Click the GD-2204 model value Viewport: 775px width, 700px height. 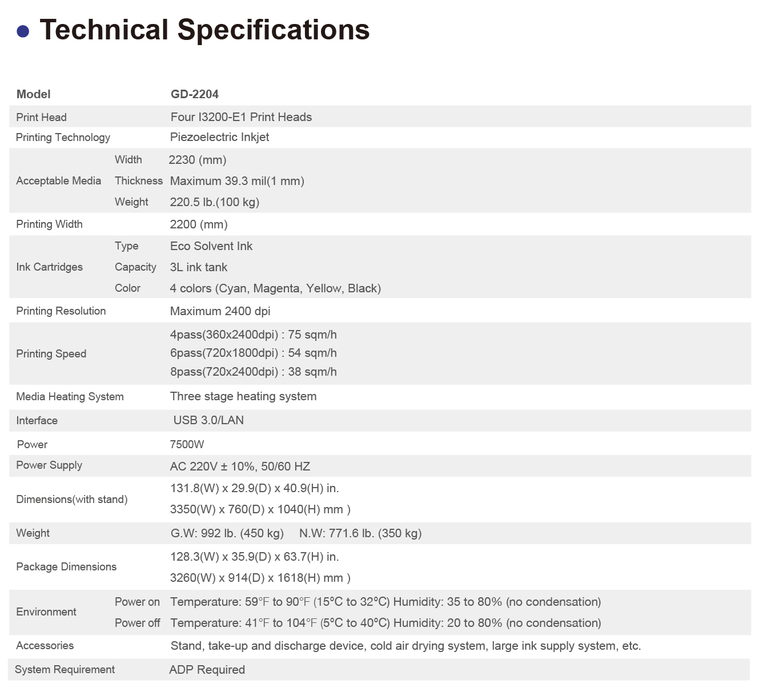tap(195, 94)
